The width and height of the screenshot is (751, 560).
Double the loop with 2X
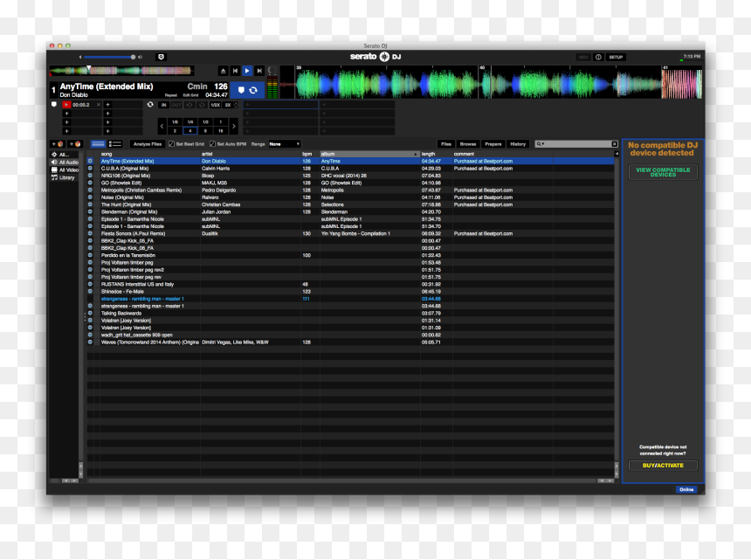228,105
